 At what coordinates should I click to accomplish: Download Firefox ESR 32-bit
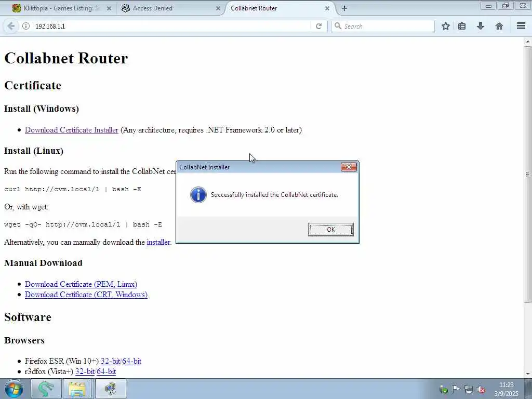click(110, 361)
